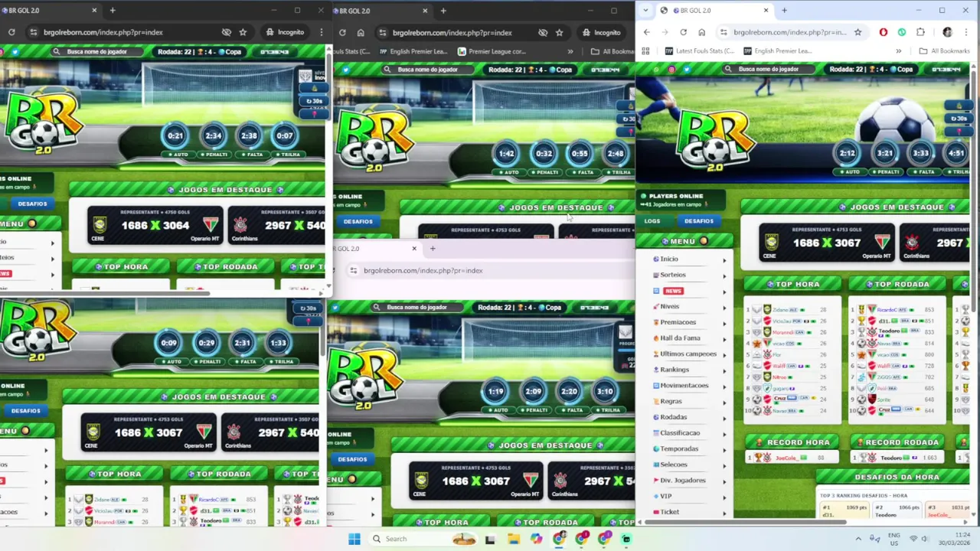Click the 2:12 AUTO timer circle
This screenshot has height=551, width=980.
point(847,153)
